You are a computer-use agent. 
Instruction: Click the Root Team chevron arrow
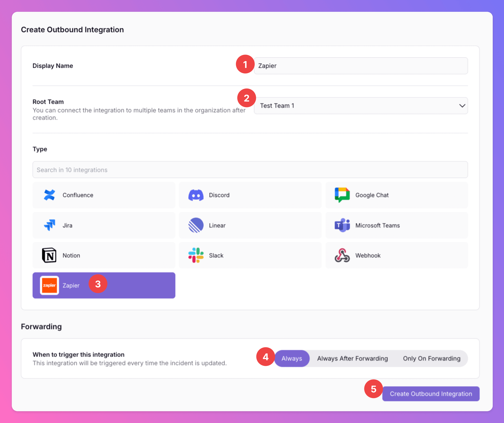[x=462, y=106]
